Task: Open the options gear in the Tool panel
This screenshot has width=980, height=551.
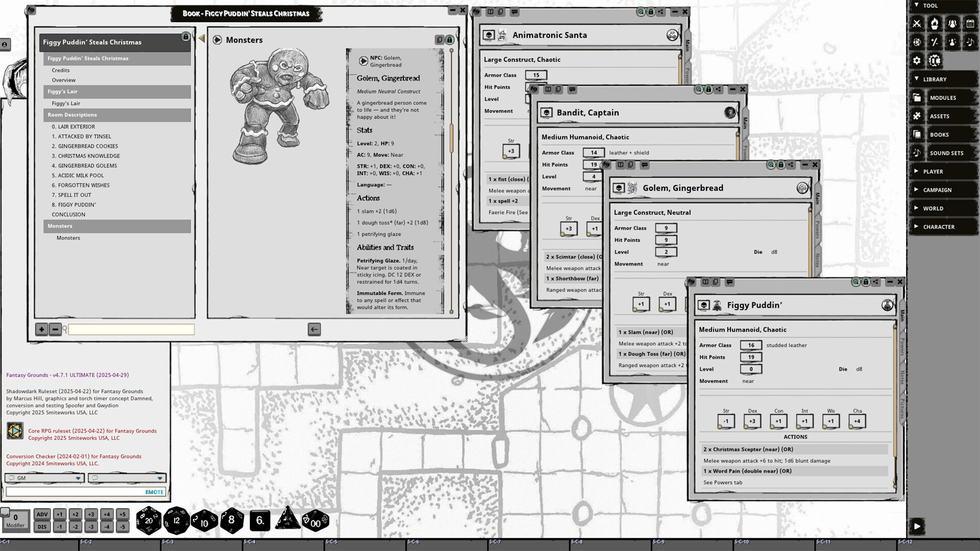Action: click(x=917, y=61)
